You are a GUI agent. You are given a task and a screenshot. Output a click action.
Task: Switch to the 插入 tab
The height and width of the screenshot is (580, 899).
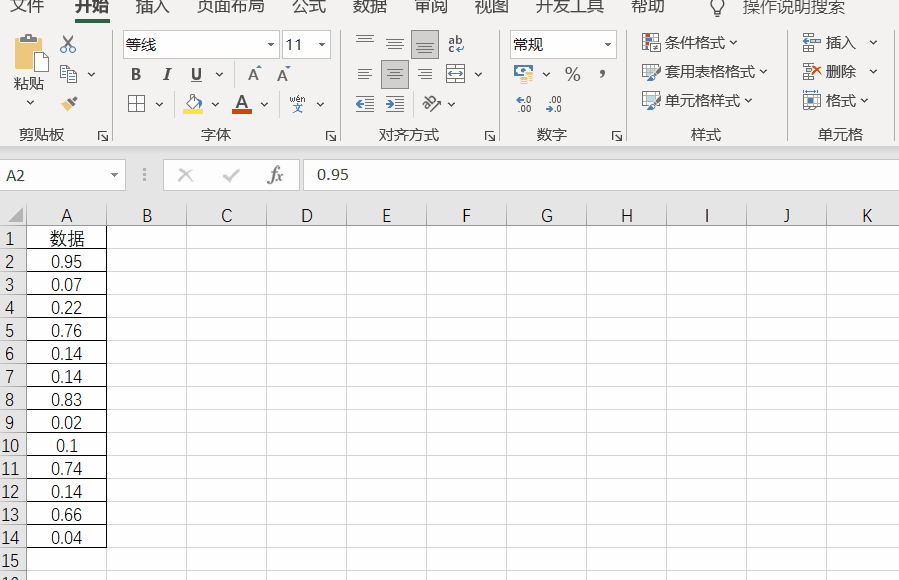point(153,7)
